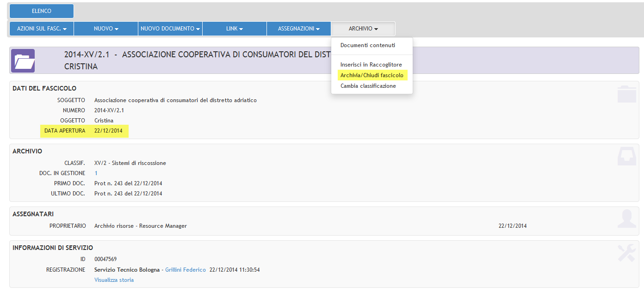Collapse the Archivio dropdown menu
The width and height of the screenshot is (644, 292).
[363, 29]
